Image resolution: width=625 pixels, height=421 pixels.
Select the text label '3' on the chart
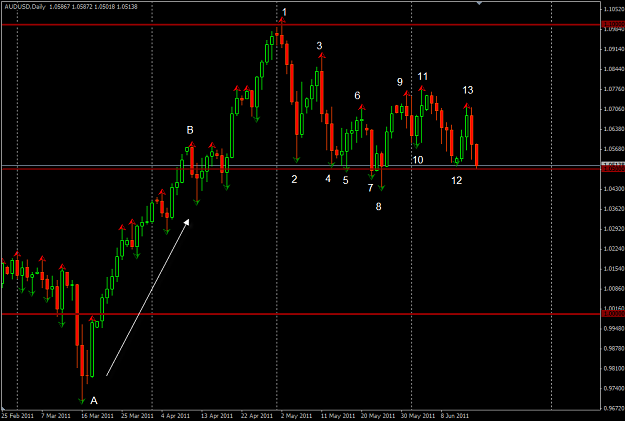(319, 46)
